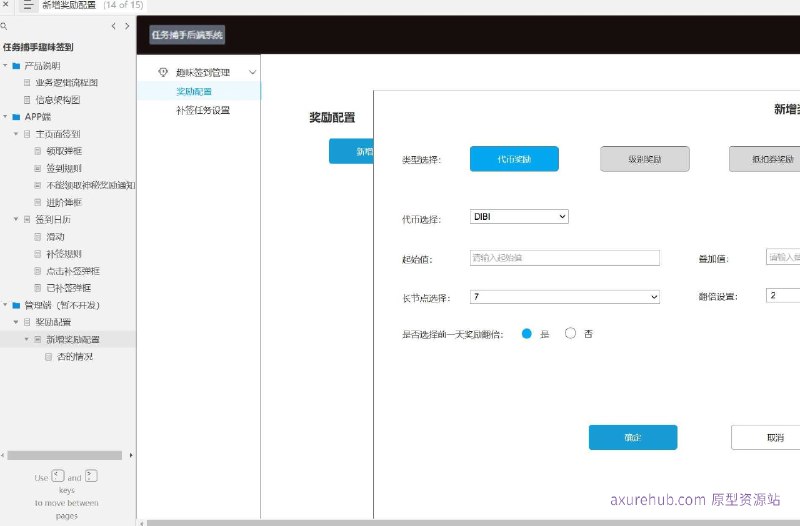This screenshot has width=800, height=526.
Task: Click the sidebar horizontal scrollbar
Action: coord(64,455)
